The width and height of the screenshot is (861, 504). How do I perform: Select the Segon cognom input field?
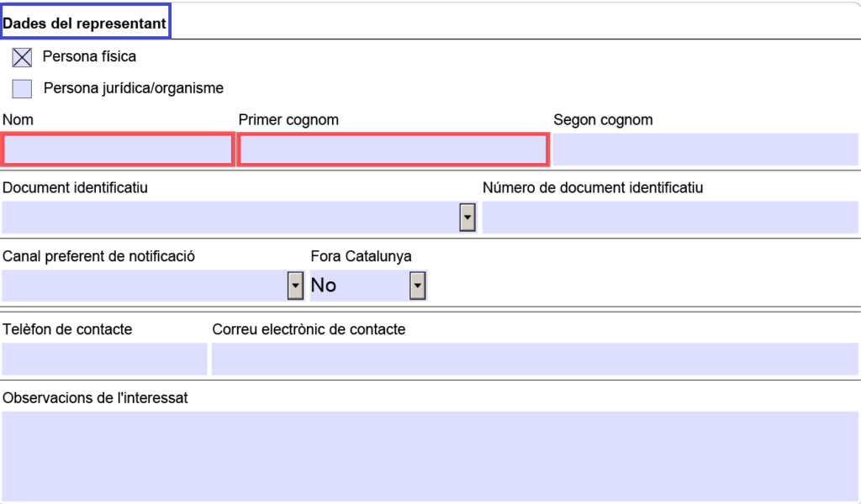click(x=705, y=150)
